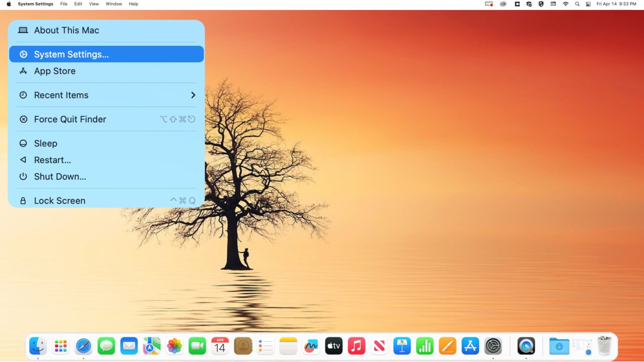
Task: Open Control Center in the menu bar
Action: click(x=589, y=4)
